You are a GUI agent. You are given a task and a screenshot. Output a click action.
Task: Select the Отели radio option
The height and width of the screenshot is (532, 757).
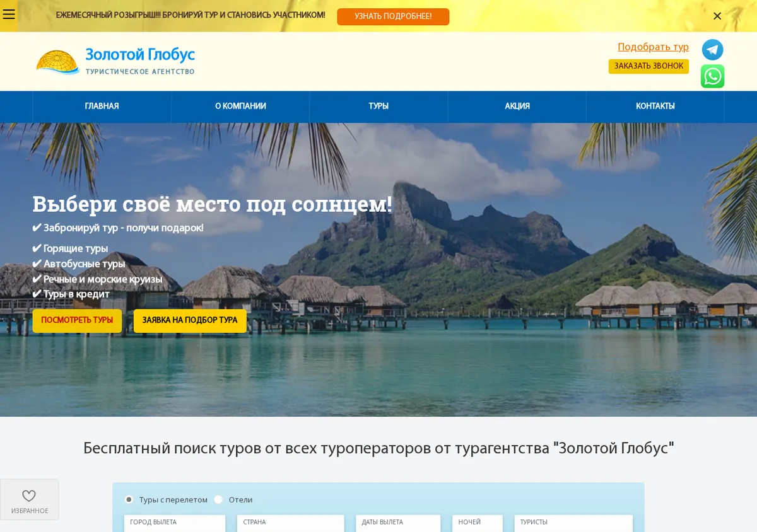pyautogui.click(x=218, y=499)
